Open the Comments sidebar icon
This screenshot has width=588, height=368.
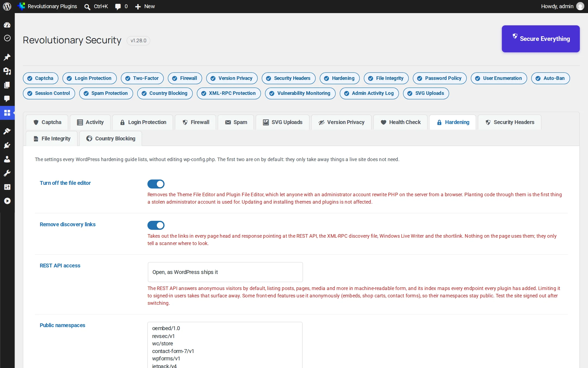tap(7, 99)
